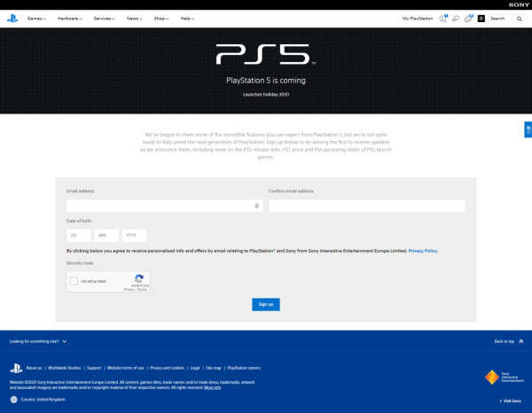Click the footer PlayStation logo
This screenshot has width=532, height=413.
(x=16, y=368)
